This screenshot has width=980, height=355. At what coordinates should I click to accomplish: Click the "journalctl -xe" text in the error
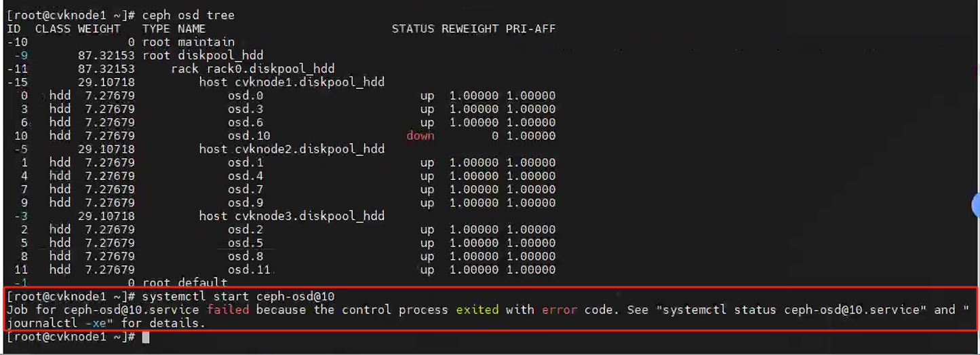tap(52, 324)
